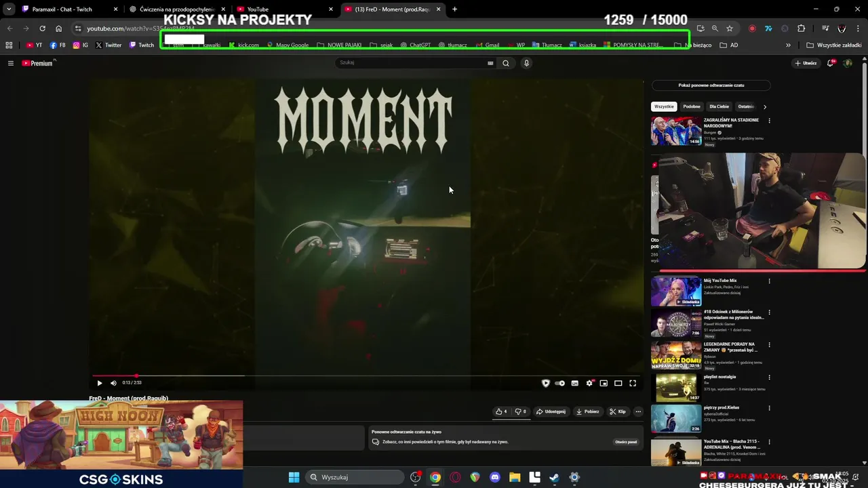
Task: Show more filter chips with right arrow
Action: pos(764,106)
